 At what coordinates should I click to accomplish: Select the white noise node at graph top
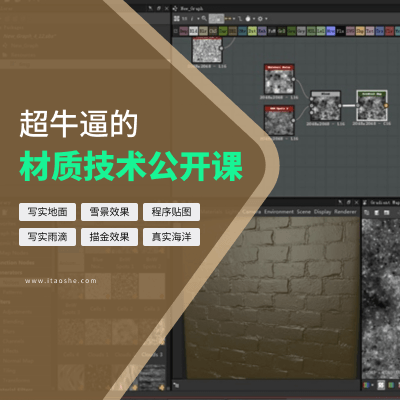(207, 49)
